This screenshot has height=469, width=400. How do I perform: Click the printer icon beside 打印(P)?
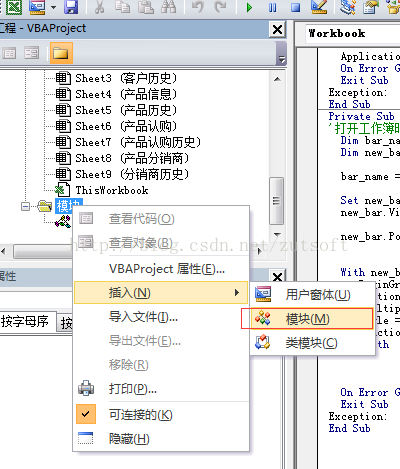[86, 388]
